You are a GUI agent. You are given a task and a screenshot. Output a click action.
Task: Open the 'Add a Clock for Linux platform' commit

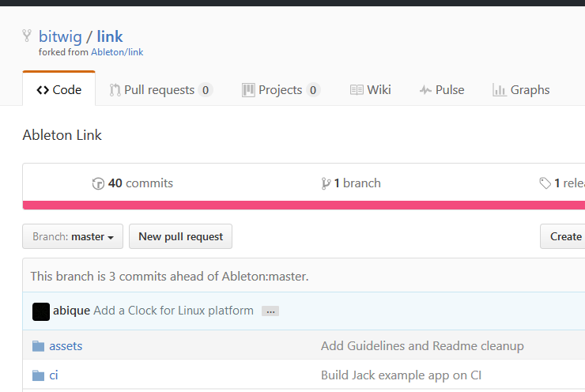click(x=173, y=311)
